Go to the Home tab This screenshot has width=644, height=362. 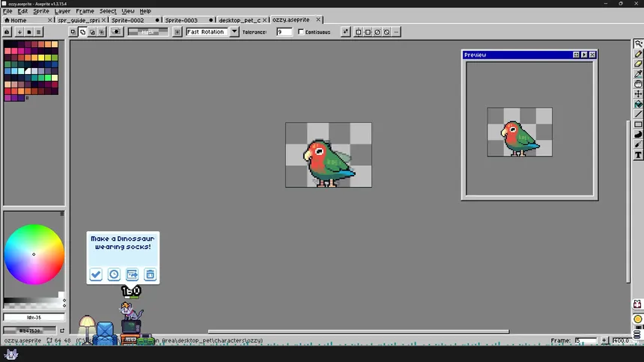pos(18,20)
